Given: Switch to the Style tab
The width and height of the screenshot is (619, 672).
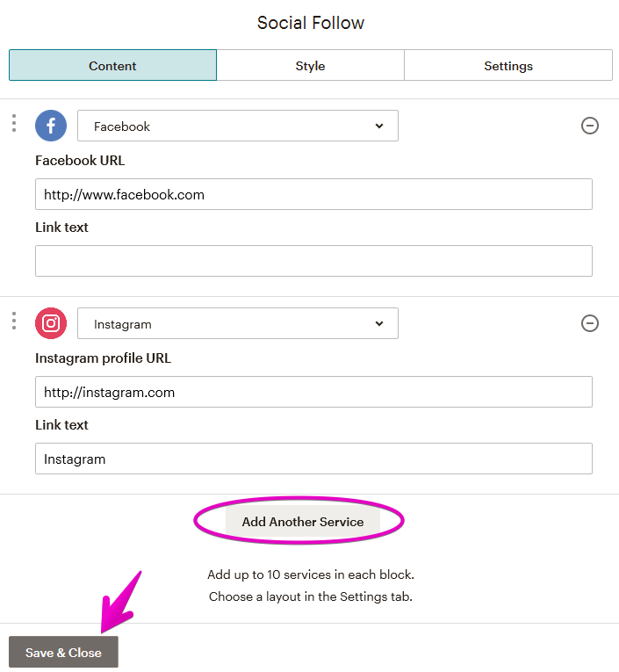Looking at the screenshot, I should [x=310, y=65].
